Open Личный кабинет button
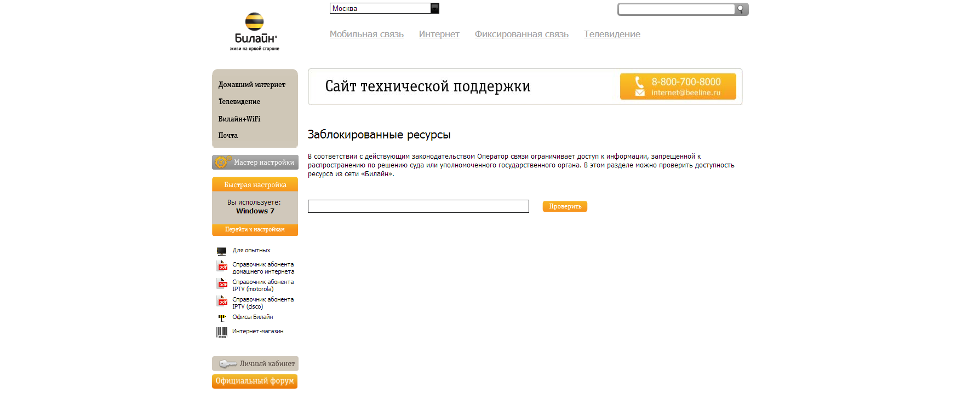Image resolution: width=980 pixels, height=406 pixels. tap(255, 364)
